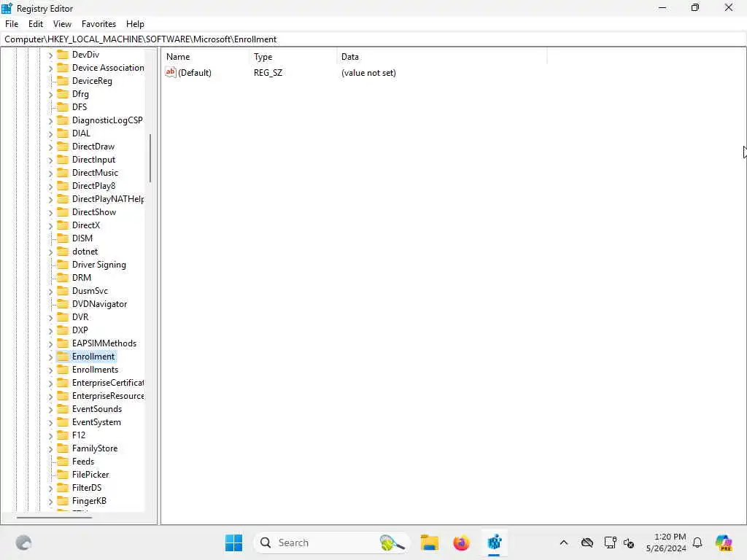The width and height of the screenshot is (747, 560).
Task: Select the F12 key
Action: [79, 435]
